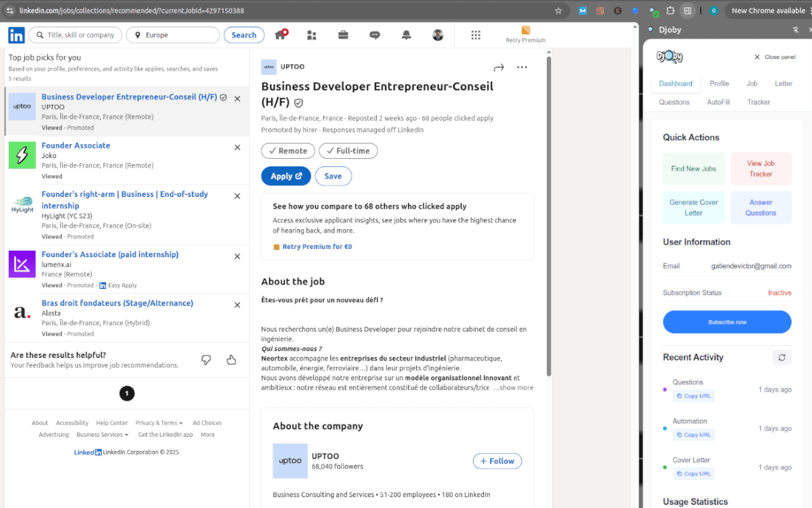Toggle the Full-time preference chip
Image resolution: width=812 pixels, height=508 pixels.
tap(348, 150)
